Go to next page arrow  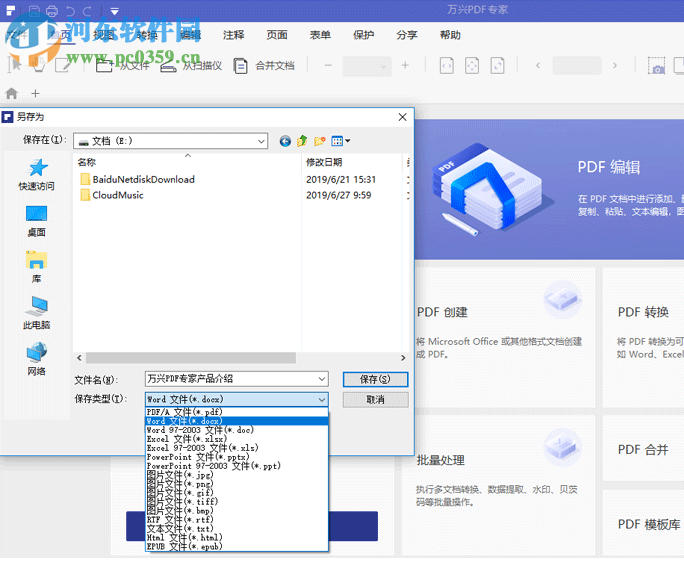coord(615,65)
